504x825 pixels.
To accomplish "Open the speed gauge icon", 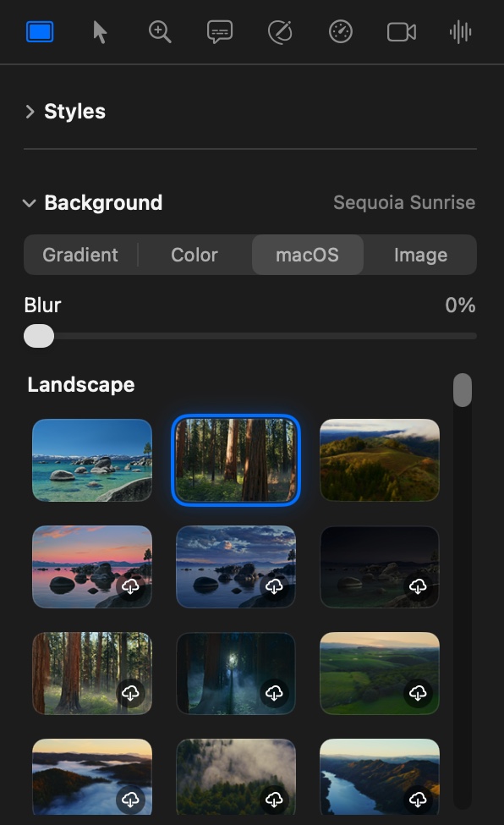I will [x=341, y=32].
